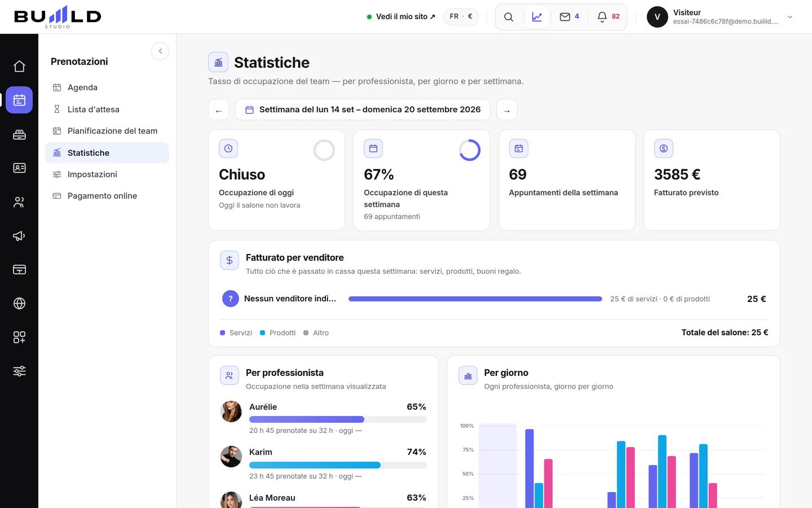Open Lista d'attesa in the Prenotazioni menu

point(107,110)
